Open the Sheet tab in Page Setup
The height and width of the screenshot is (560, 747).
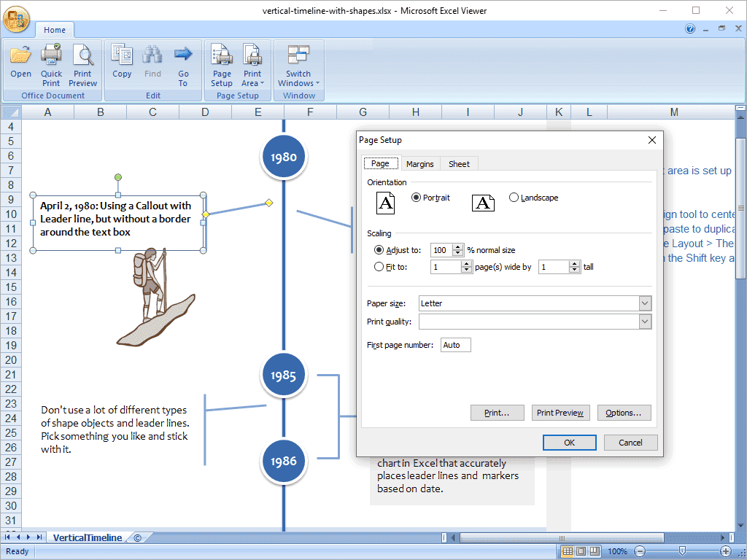point(459,164)
